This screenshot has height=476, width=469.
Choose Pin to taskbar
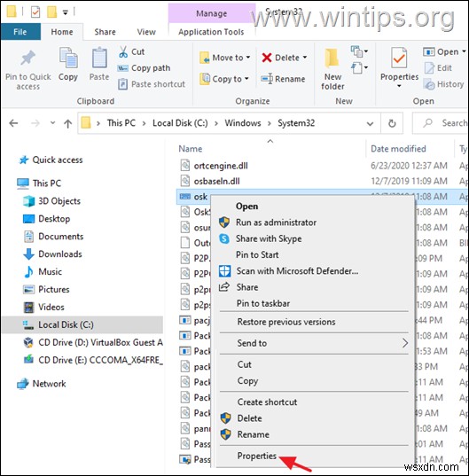click(263, 303)
